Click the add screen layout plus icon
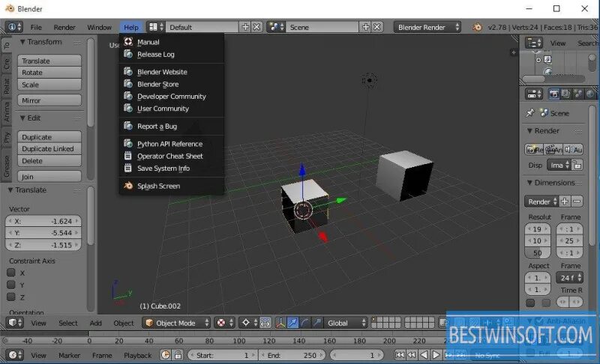The image size is (600, 364). [245, 27]
